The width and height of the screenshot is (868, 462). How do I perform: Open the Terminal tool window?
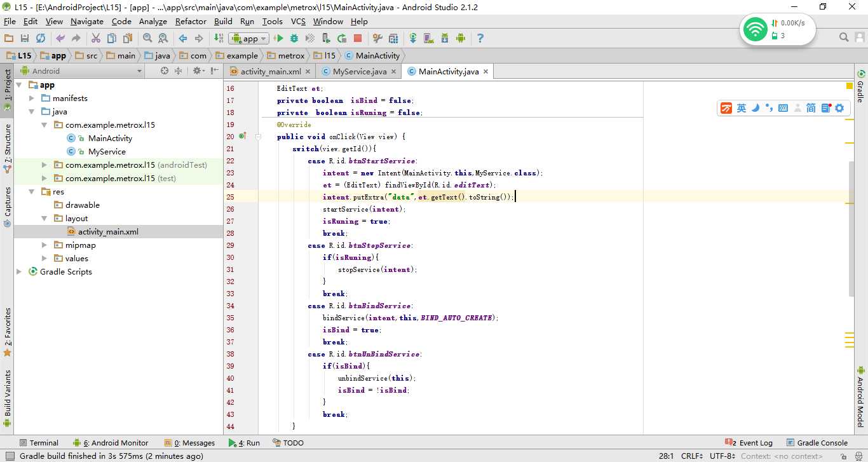coord(38,443)
